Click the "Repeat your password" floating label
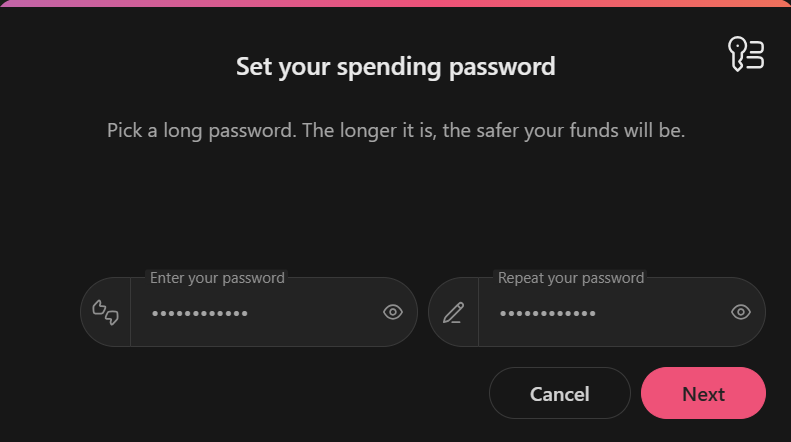This screenshot has height=442, width=791. pyautogui.click(x=571, y=278)
